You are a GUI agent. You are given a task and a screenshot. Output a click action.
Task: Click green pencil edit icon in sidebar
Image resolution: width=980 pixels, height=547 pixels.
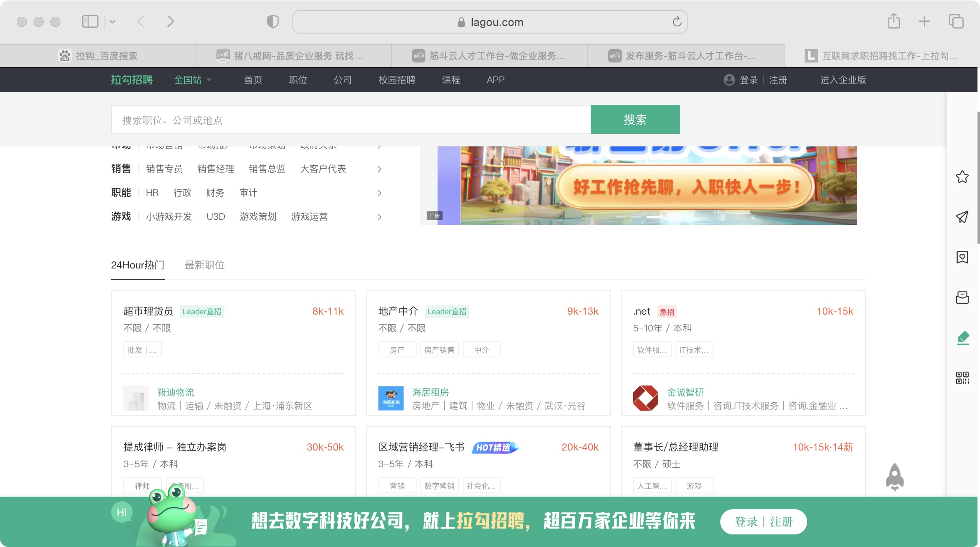pos(963,338)
